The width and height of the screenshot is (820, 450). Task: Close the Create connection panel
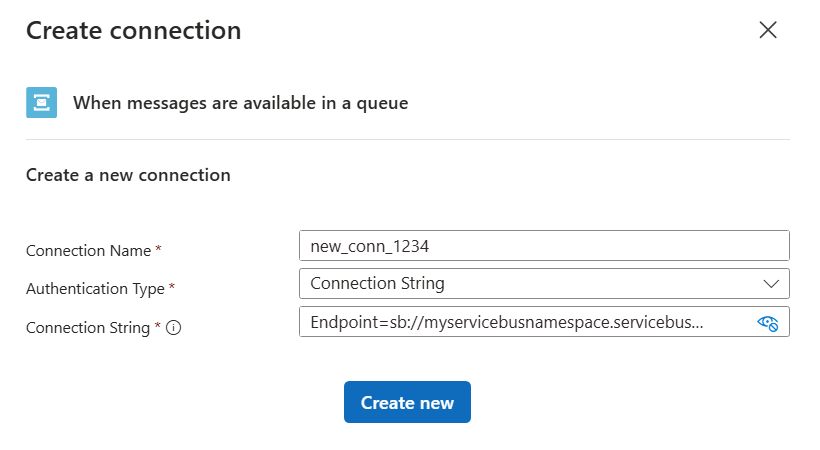pyautogui.click(x=768, y=30)
